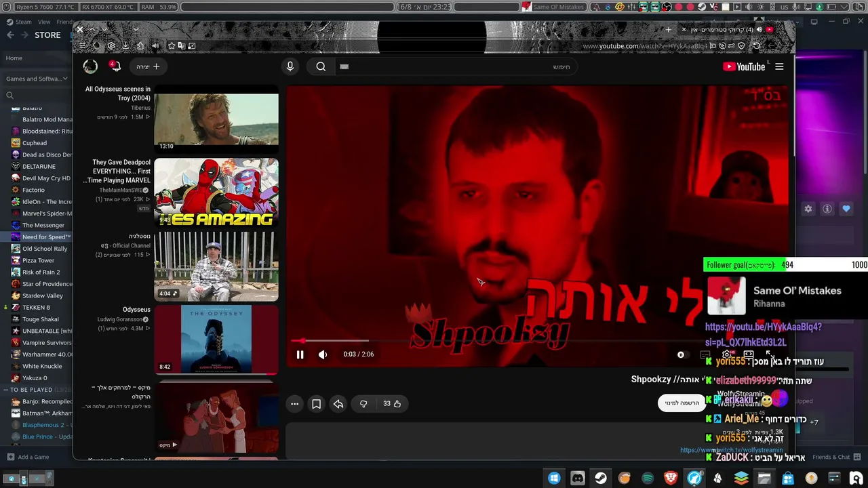Click the Same Ol' Mistakes media widget in top panel
The height and width of the screenshot is (488, 868).
pyautogui.click(x=553, y=7)
